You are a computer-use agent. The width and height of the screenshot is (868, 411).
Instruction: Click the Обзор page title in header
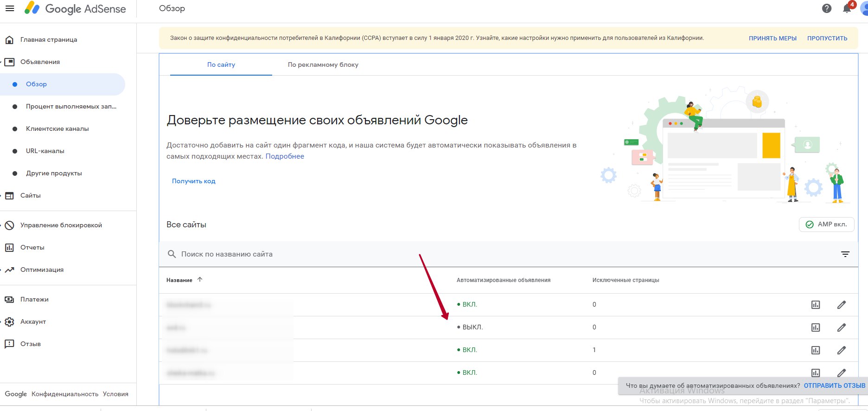[172, 8]
